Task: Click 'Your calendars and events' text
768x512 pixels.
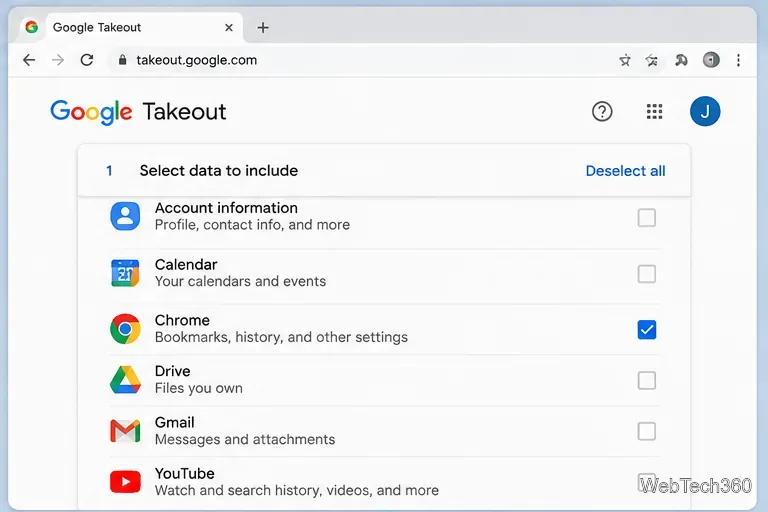Action: (x=240, y=281)
